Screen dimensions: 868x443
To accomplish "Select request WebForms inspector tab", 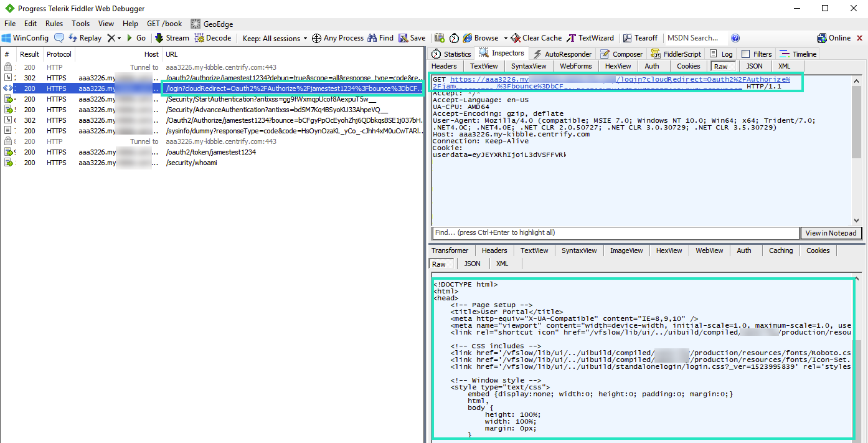I will click(575, 66).
